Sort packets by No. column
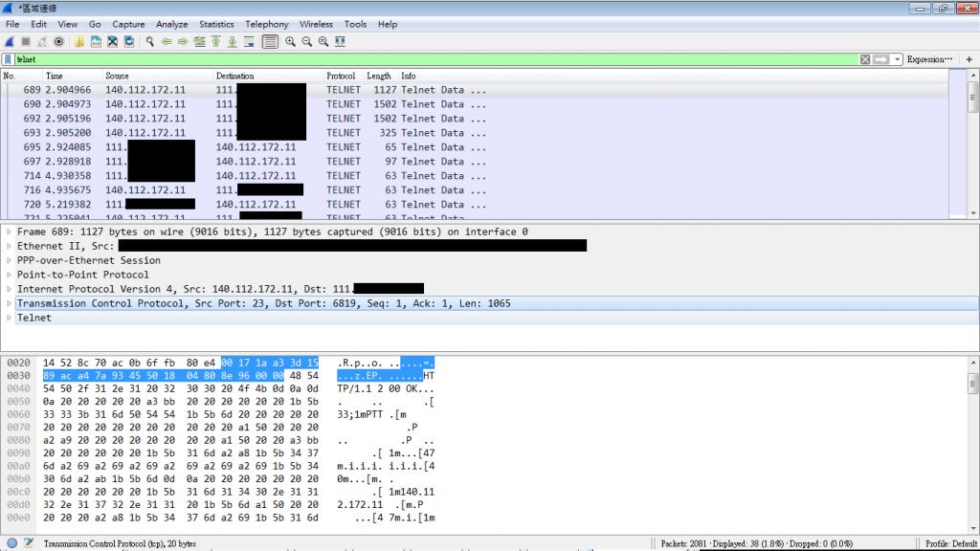Viewport: 980px width, 551px height. 21,77
